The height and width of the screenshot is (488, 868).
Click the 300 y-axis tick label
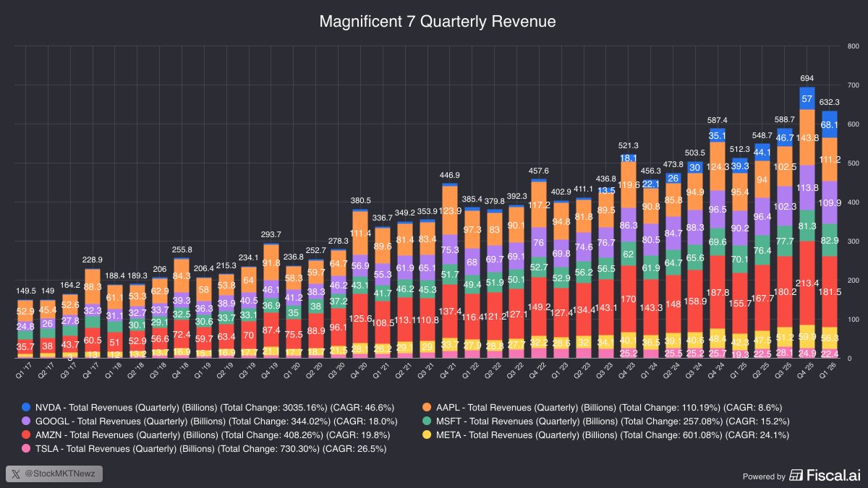point(853,241)
